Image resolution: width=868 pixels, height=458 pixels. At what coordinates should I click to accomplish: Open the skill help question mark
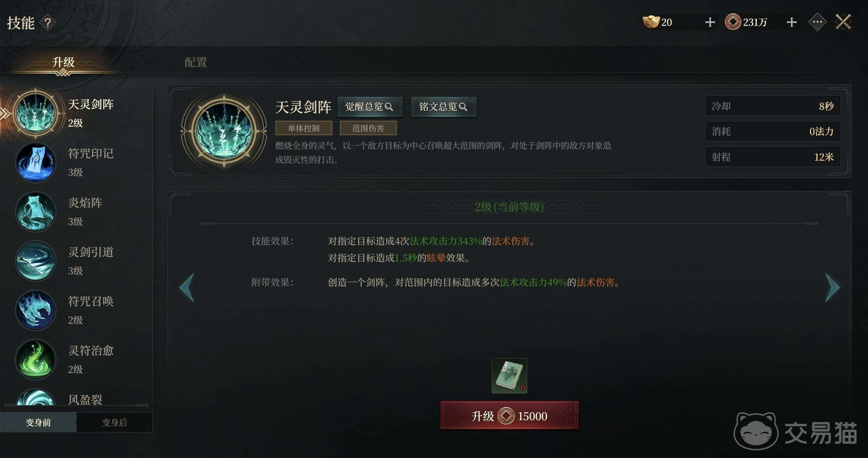click(x=48, y=23)
